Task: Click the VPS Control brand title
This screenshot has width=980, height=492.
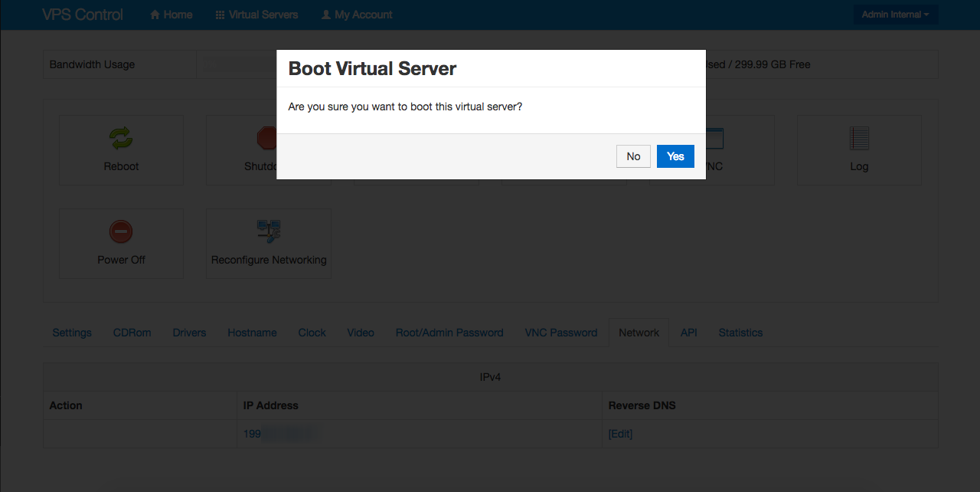Action: [x=83, y=15]
